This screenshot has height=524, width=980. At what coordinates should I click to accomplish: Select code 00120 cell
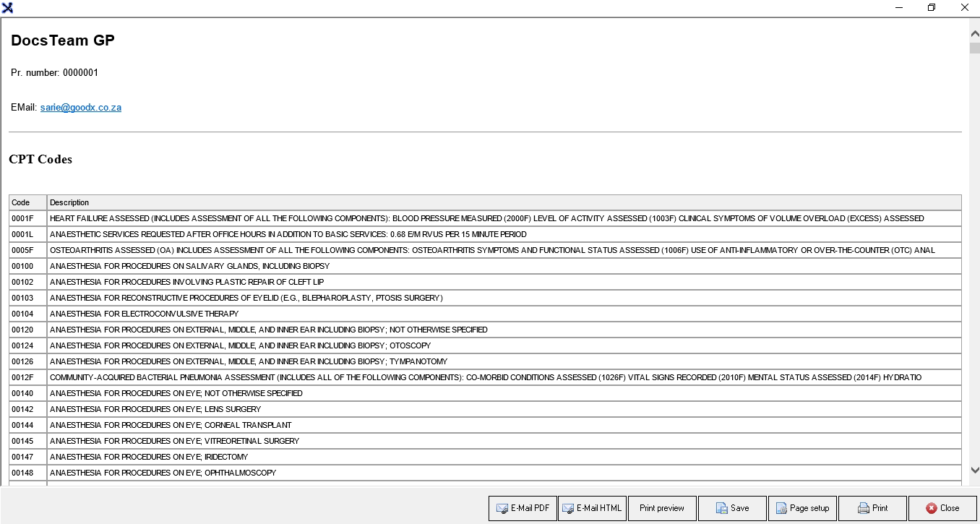pos(28,330)
